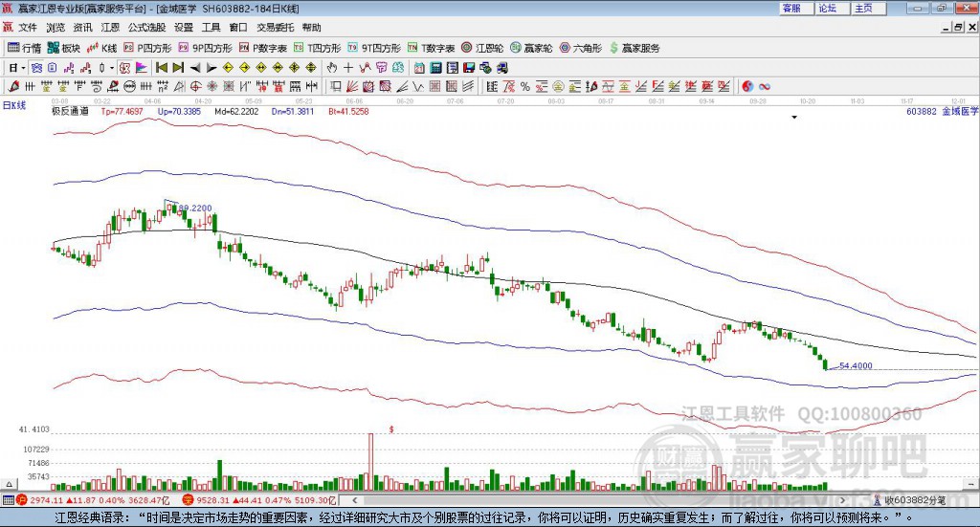Click the 603882 金域医学 stock label
980x527 pixels.
(942, 111)
